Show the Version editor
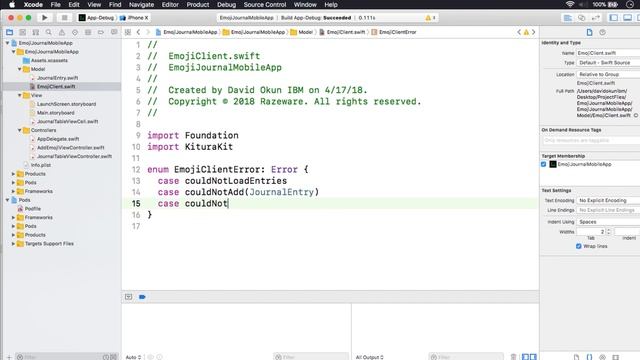This screenshot has width=640, height=360. click(x=596, y=18)
